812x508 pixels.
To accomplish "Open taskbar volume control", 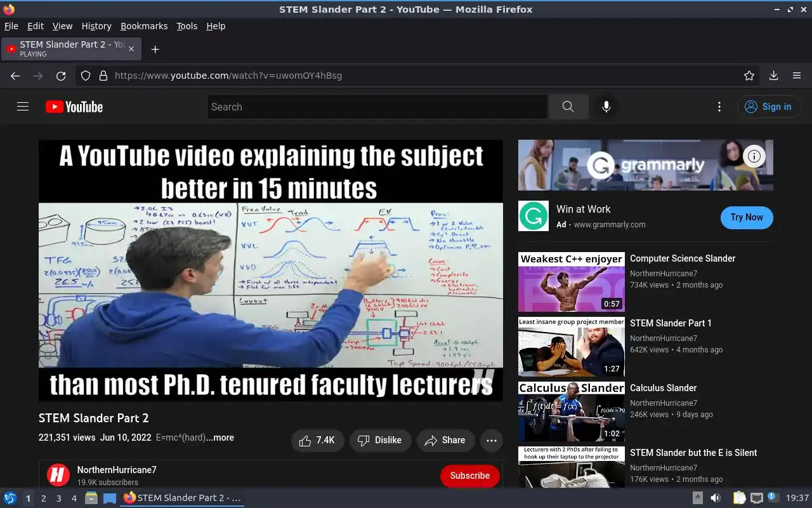I will pyautogui.click(x=716, y=498).
